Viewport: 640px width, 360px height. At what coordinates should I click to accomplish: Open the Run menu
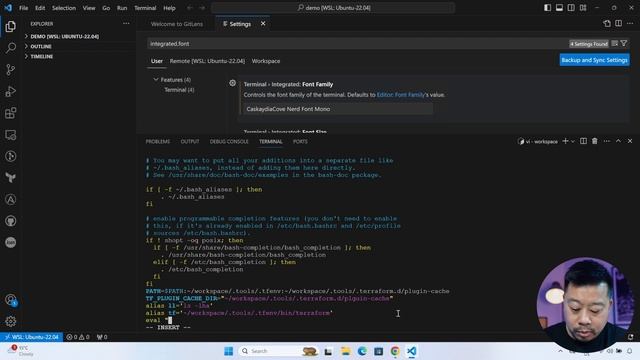[122, 8]
